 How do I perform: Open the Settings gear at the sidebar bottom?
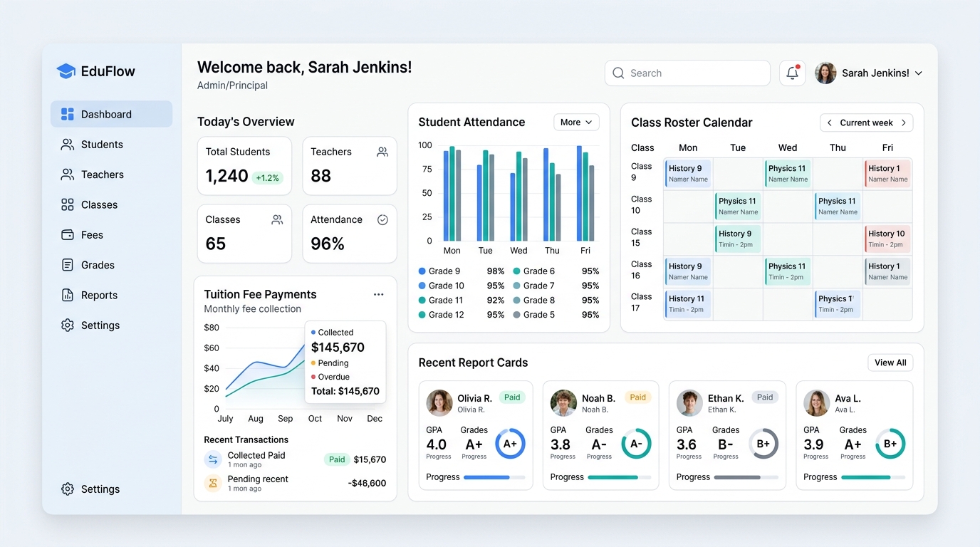pos(68,489)
